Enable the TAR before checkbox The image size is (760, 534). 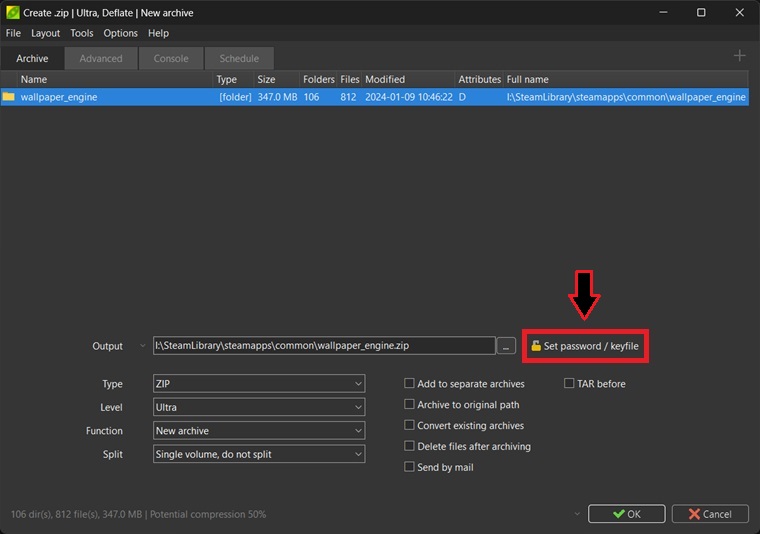coord(569,383)
